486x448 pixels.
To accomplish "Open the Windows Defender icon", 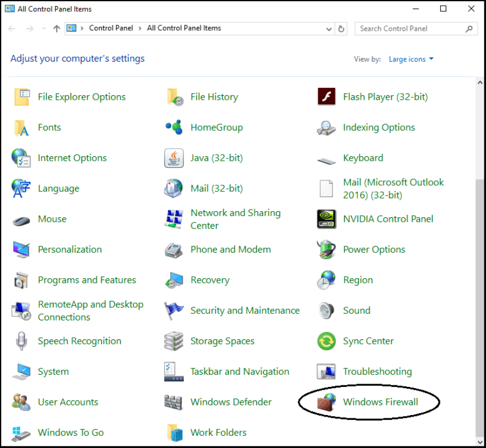I will coord(173,403).
